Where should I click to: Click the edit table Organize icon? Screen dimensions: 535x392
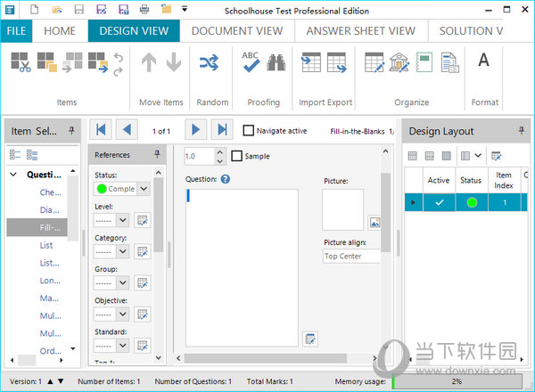coord(374,62)
